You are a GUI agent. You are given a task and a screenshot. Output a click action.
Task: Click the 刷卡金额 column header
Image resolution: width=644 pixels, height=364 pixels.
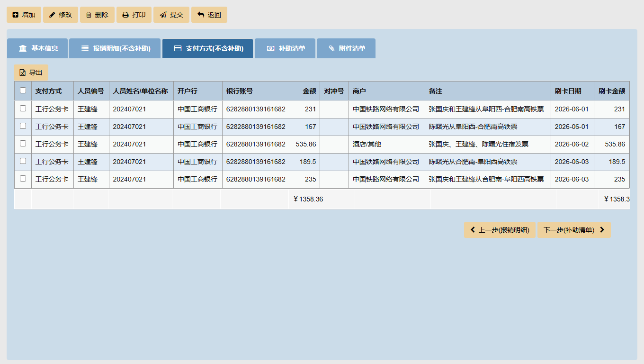click(612, 91)
